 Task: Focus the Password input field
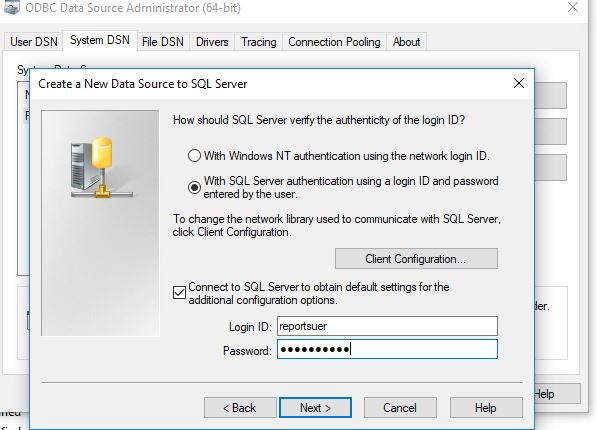(x=387, y=349)
